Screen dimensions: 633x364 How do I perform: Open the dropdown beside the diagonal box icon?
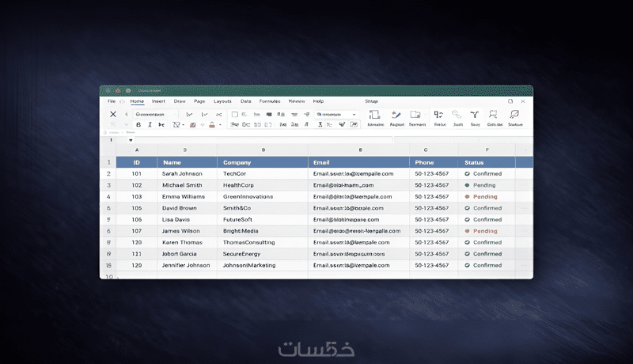184,125
